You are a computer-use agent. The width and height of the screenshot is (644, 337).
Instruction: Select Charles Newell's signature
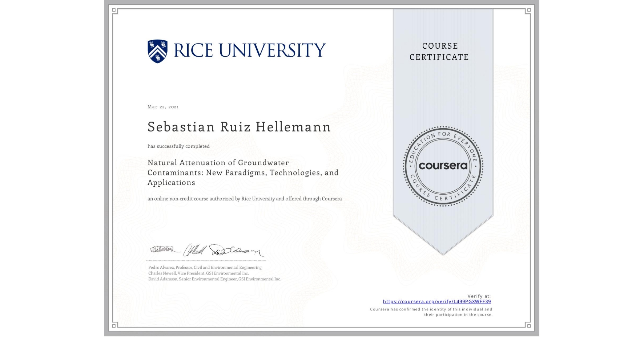195,251
